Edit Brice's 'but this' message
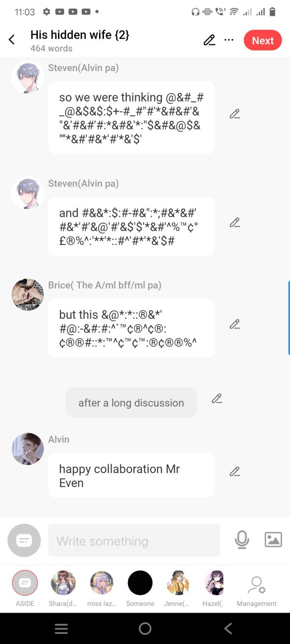Image resolution: width=290 pixels, height=644 pixels. coord(235,324)
